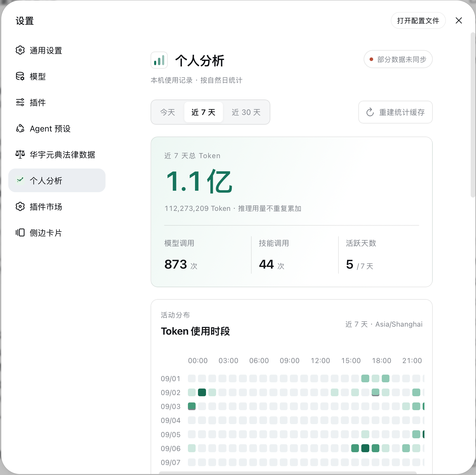
Task: Click the Asia/Shanghai timezone text
Action: (x=399, y=324)
